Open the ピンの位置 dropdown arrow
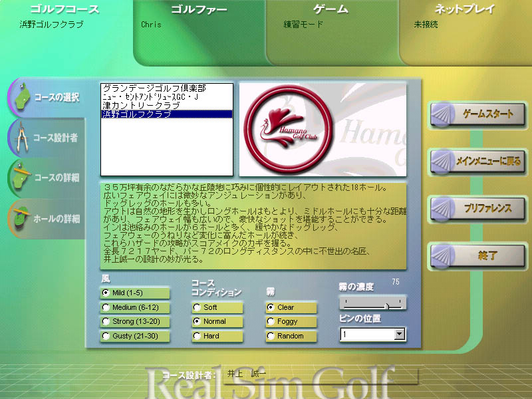This screenshot has height=399, width=532. (x=399, y=335)
